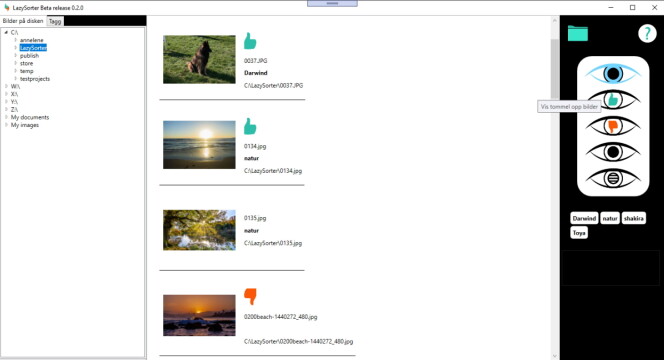The width and height of the screenshot is (664, 360).
Task: Click the scrollbar up arrow
Action: (555, 20)
